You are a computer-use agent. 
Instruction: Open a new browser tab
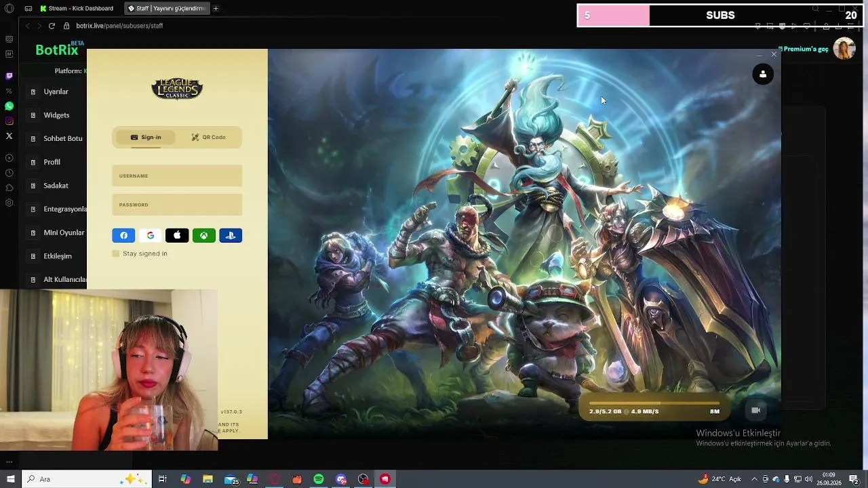point(216,9)
